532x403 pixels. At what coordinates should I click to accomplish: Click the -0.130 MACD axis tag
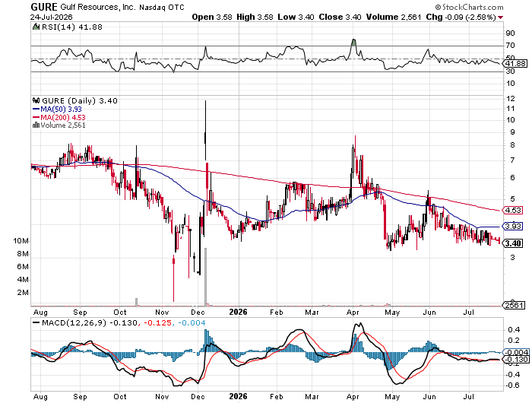[x=516, y=360]
